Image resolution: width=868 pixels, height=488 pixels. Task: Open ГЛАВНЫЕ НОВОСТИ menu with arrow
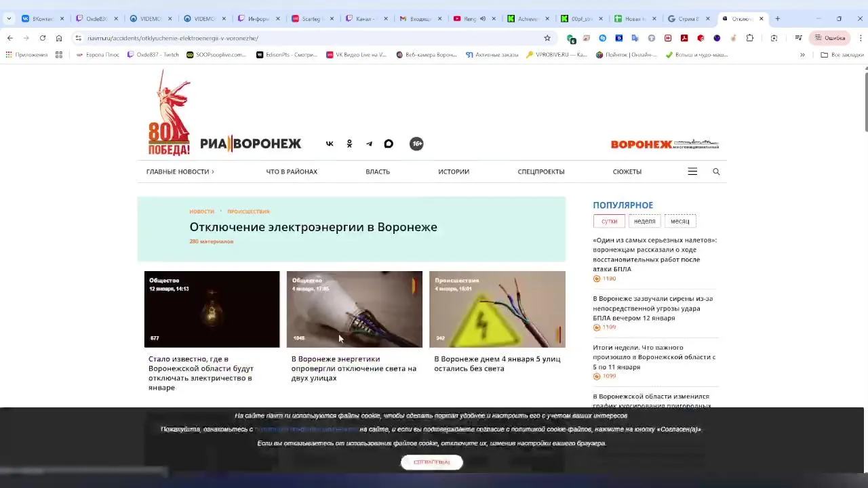click(180, 171)
